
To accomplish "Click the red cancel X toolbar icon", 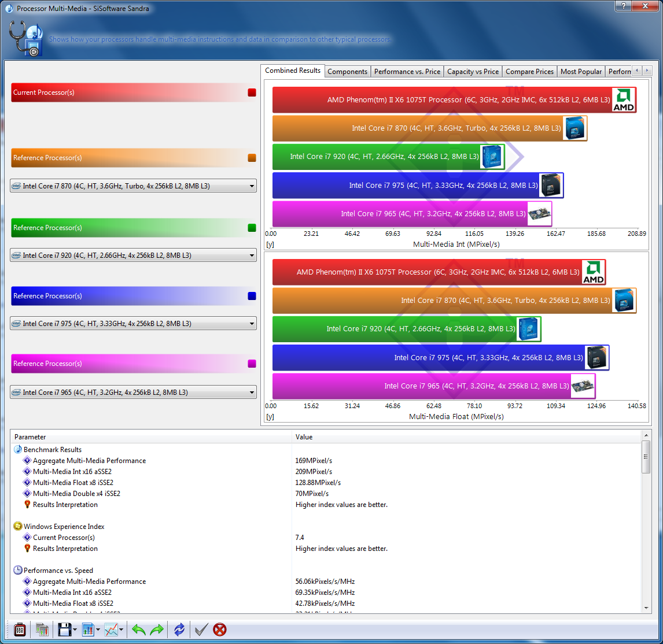I will tap(219, 630).
